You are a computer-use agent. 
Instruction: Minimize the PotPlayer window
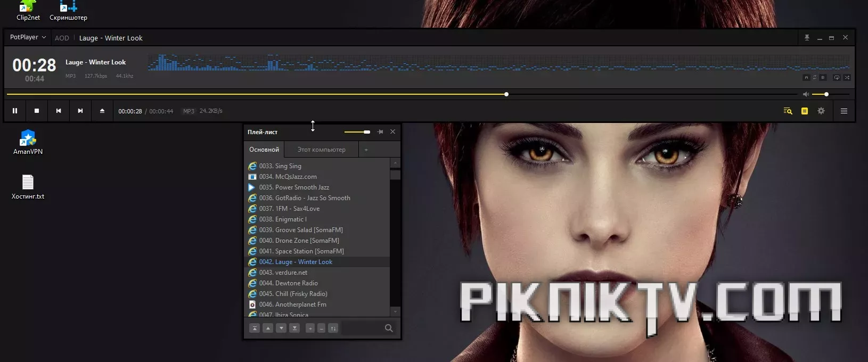(x=820, y=38)
